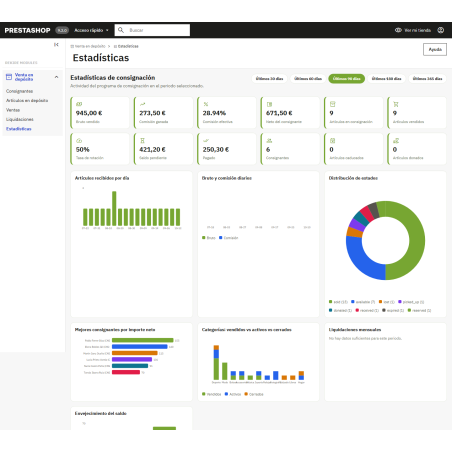Toggle the Vendidos legend in categories chart
Image resolution: width=452 pixels, height=452 pixels.
212,394
